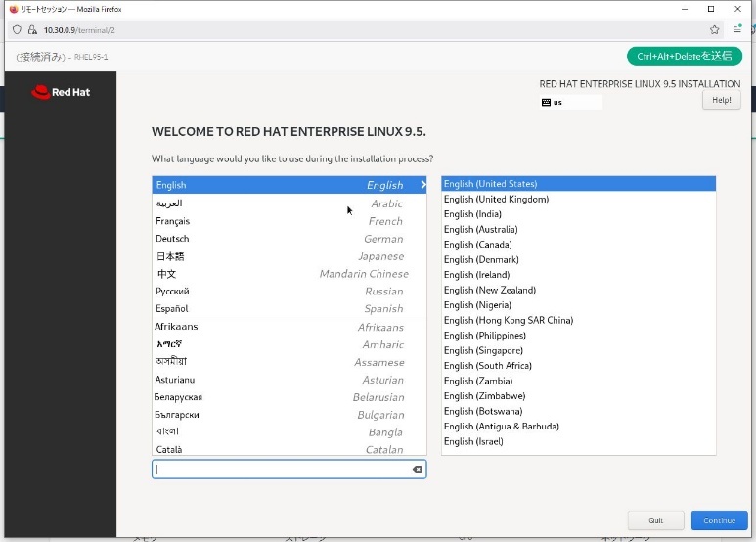The height and width of the screenshot is (542, 756).
Task: Select Español language entry
Action: [x=289, y=309]
